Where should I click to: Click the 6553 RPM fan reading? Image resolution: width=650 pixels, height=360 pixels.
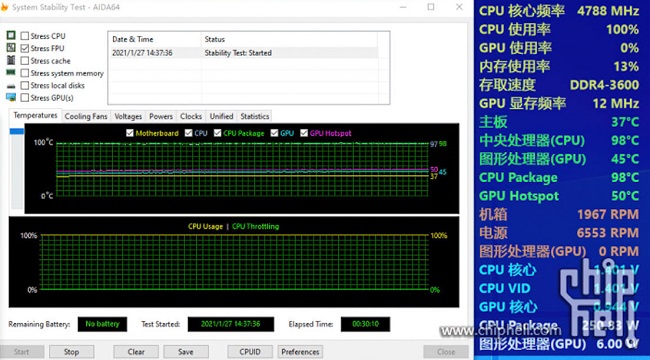[x=608, y=233]
